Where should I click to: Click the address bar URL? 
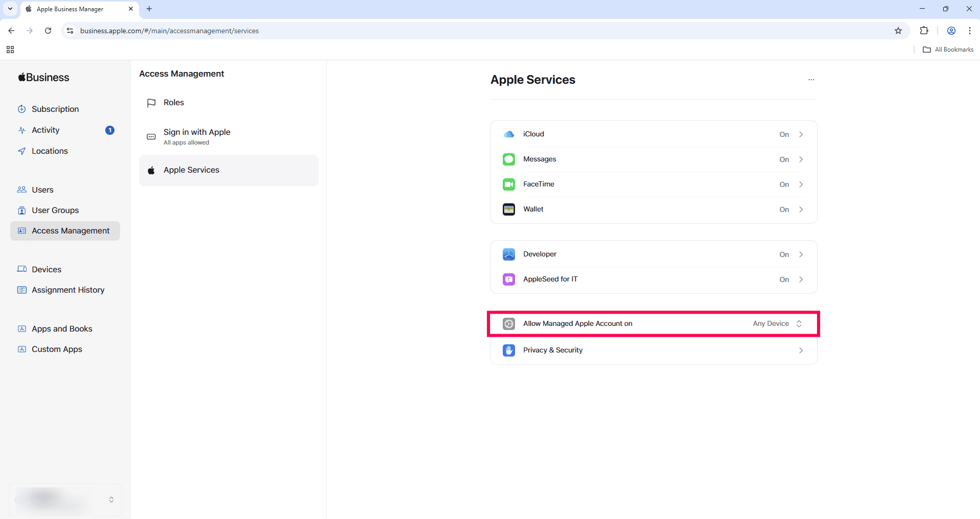[170, 31]
